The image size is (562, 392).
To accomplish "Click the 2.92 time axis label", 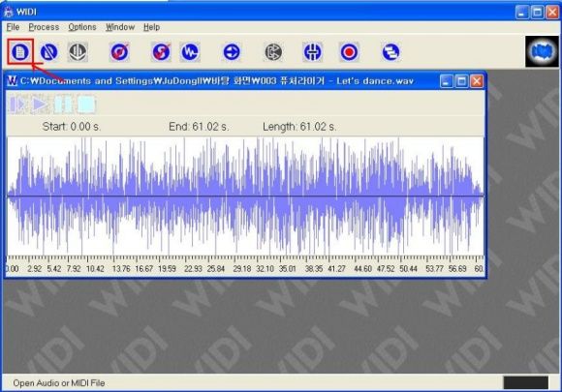I will click(35, 268).
